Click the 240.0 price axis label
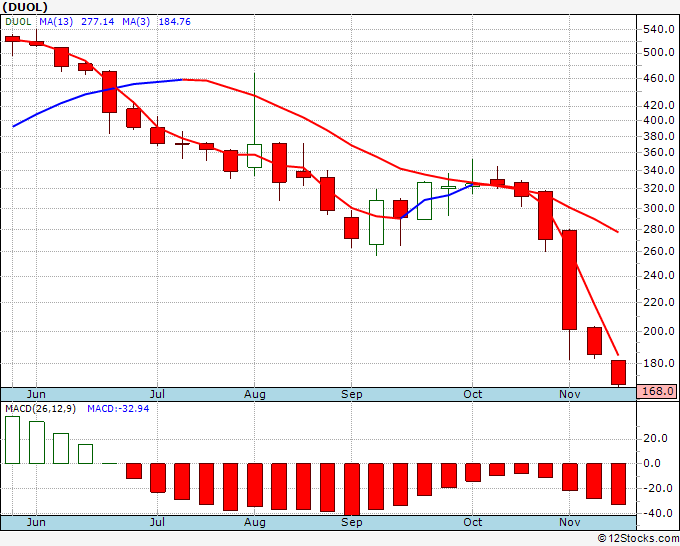680x546 pixels. pos(659,275)
